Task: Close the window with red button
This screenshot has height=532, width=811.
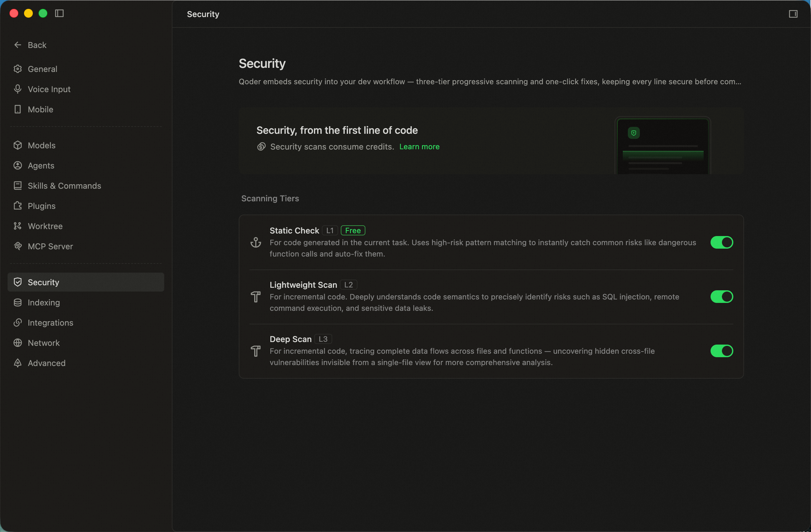Action: coord(14,13)
